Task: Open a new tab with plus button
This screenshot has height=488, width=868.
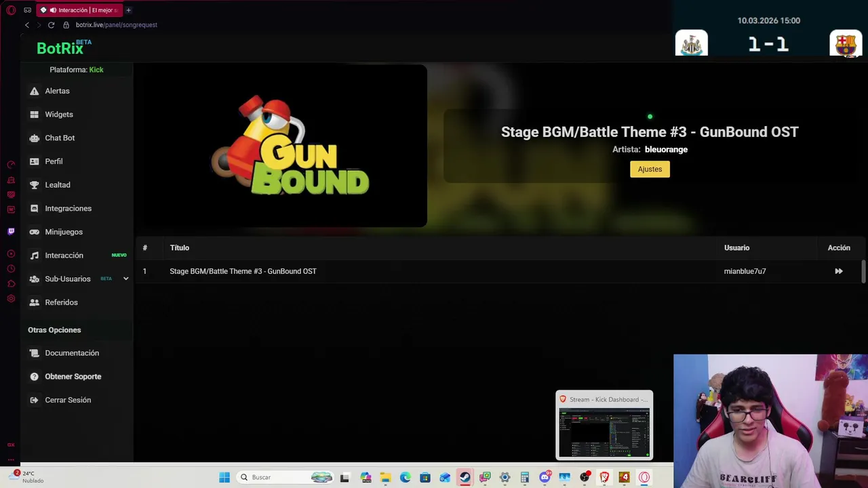Action: tap(128, 10)
